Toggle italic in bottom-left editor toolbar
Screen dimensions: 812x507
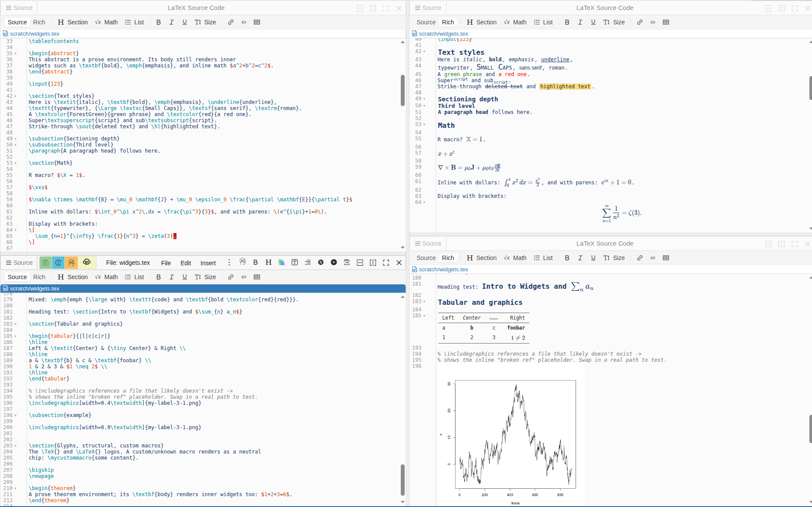click(x=172, y=277)
